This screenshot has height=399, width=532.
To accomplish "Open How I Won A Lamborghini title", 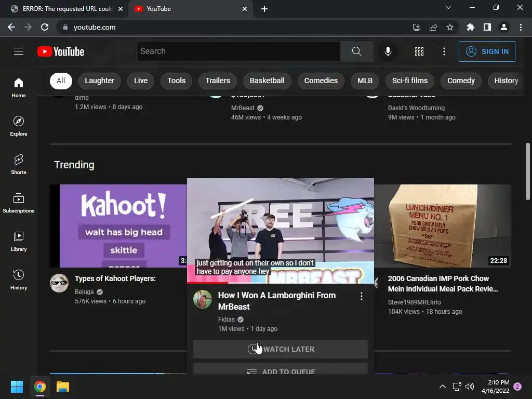I will (x=277, y=301).
